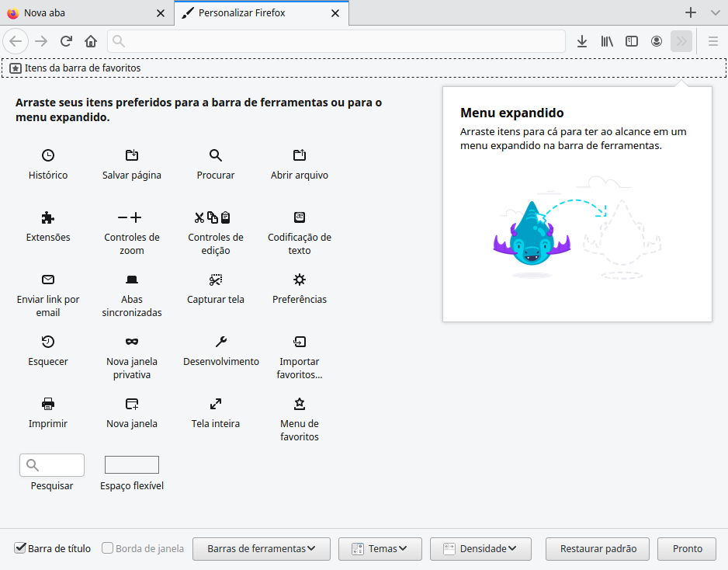Click the Salvar página icon
Viewport: 728px width, 570px height.
pos(131,155)
